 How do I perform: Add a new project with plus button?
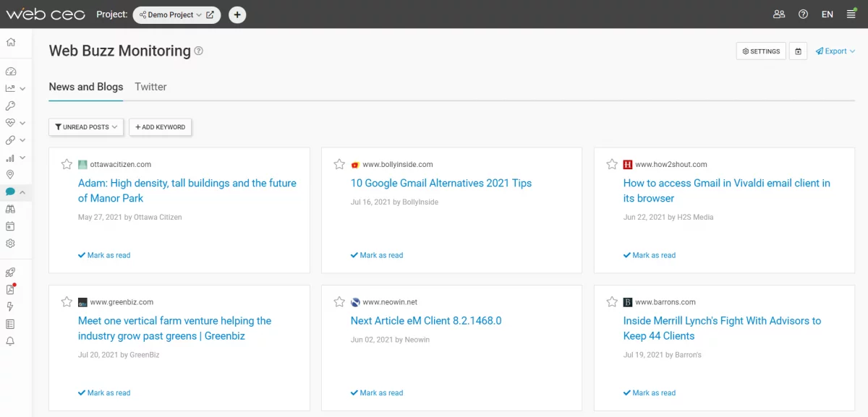tap(237, 14)
